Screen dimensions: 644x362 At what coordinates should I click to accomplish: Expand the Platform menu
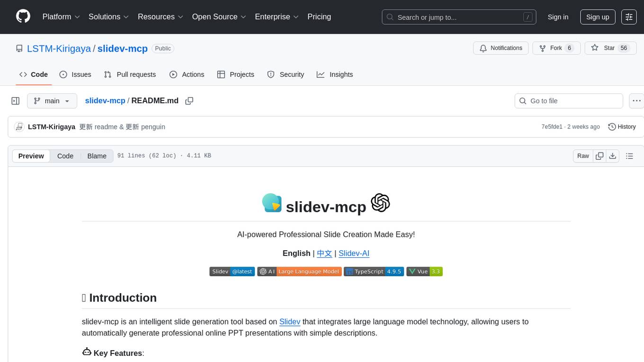click(x=61, y=17)
